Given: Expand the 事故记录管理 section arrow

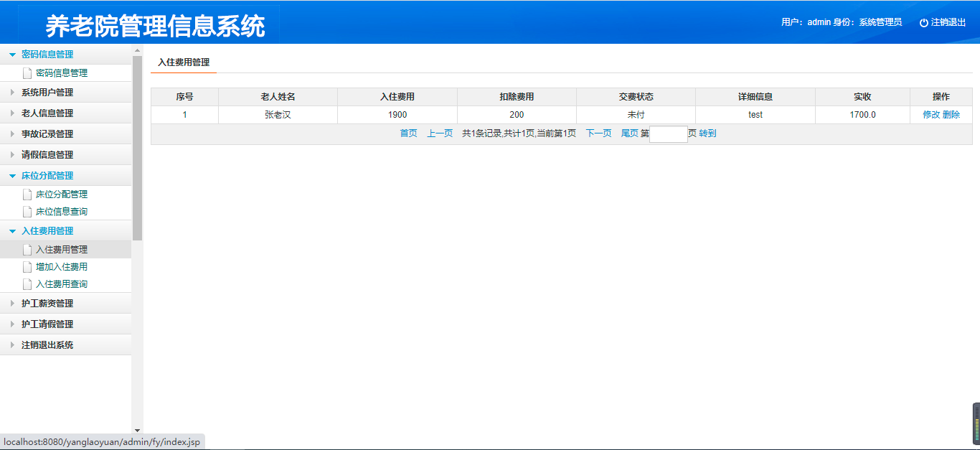Looking at the screenshot, I should click(x=12, y=134).
